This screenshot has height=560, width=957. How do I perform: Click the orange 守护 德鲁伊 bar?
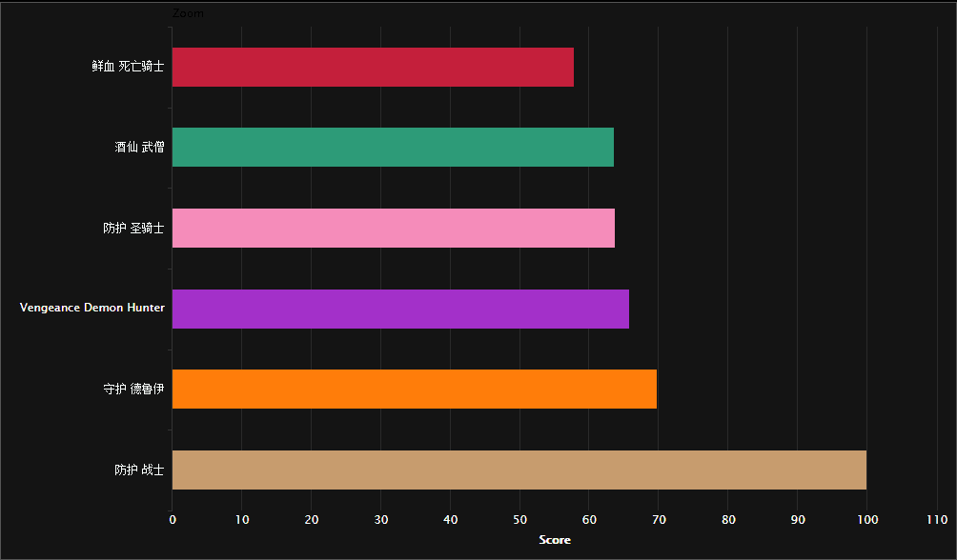pyautogui.click(x=415, y=389)
